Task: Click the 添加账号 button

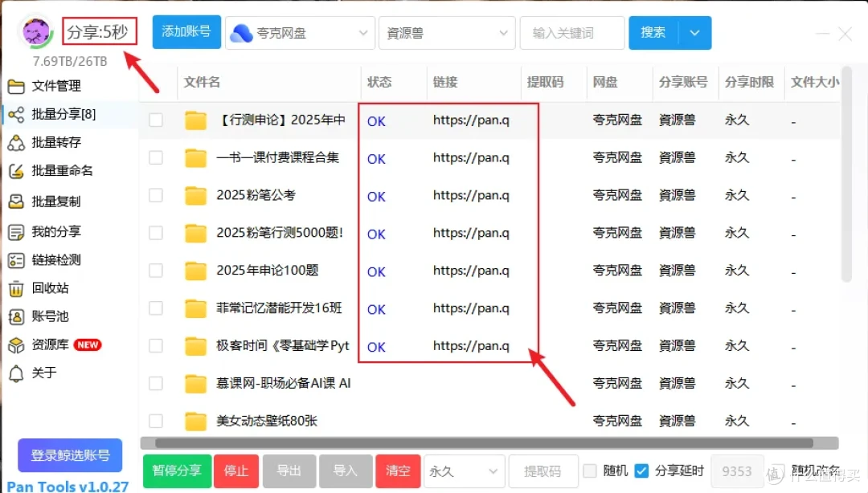Action: click(186, 32)
